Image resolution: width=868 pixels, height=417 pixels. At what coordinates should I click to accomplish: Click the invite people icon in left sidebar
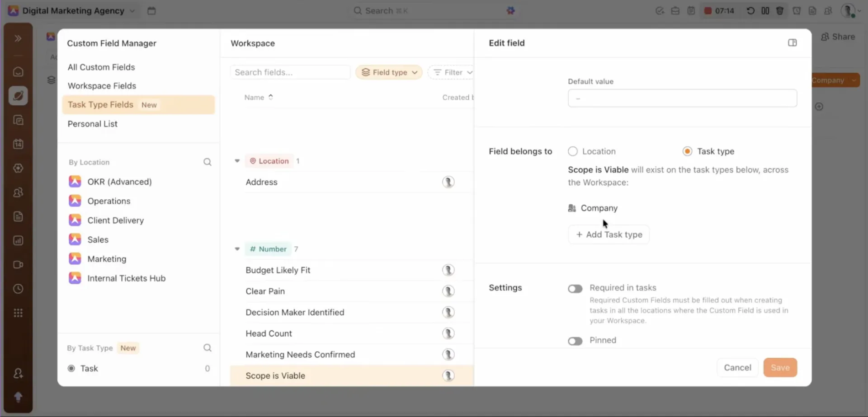(18, 374)
